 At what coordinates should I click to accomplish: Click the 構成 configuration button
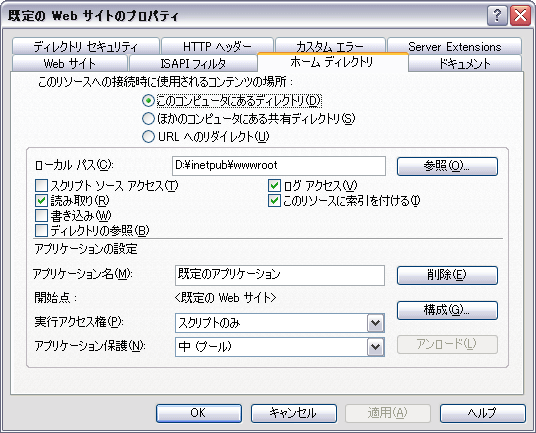point(447,310)
